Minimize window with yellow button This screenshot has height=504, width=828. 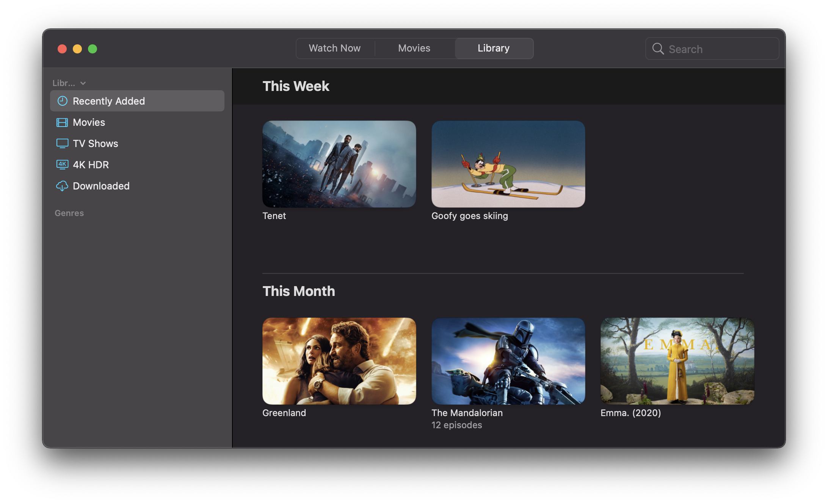pyautogui.click(x=77, y=49)
